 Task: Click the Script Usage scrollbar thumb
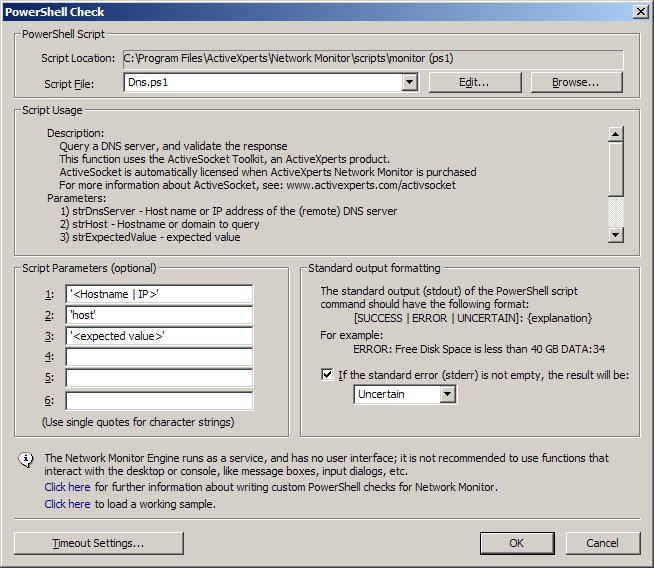click(616, 169)
